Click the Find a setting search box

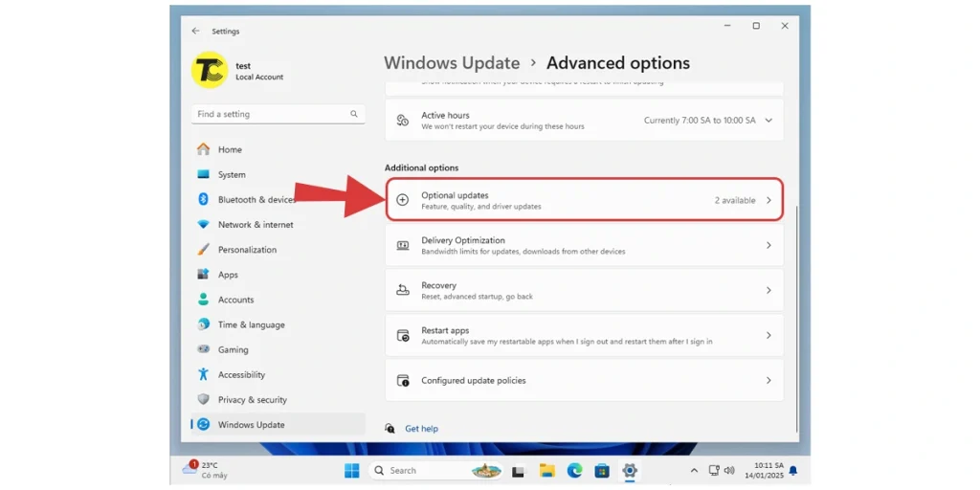tap(268, 114)
